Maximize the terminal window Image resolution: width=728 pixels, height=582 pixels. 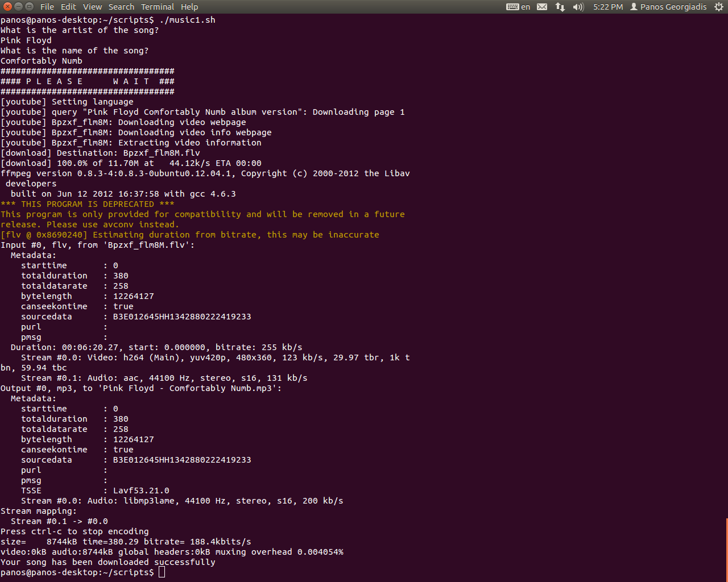29,7
